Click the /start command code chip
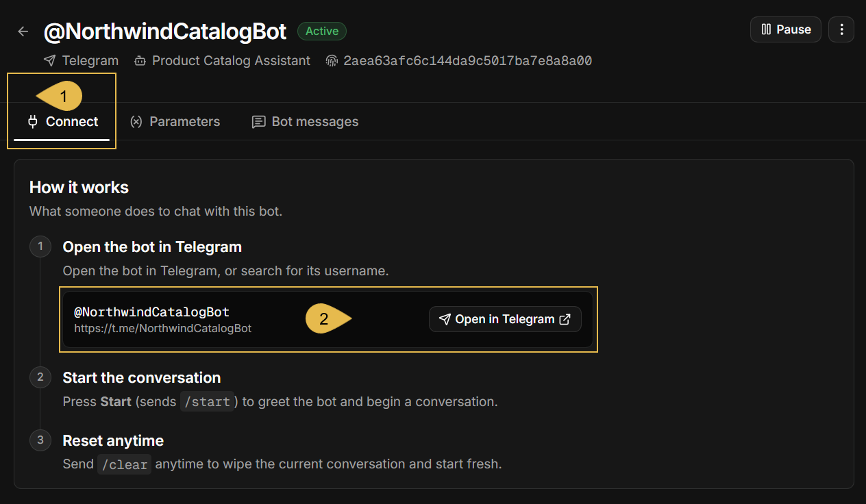Image resolution: width=866 pixels, height=504 pixels. coord(209,402)
